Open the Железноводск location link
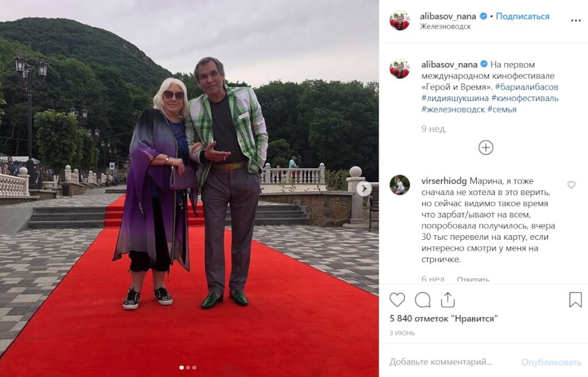 [x=445, y=26]
